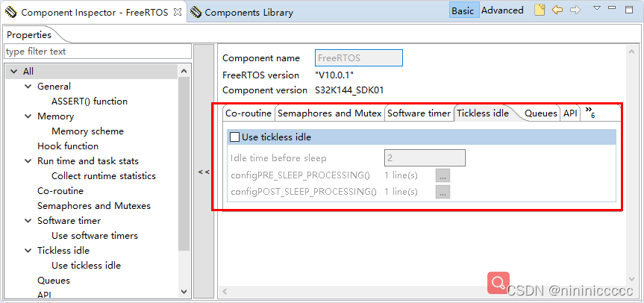Viewport: 644px width, 303px height.
Task: Collapse the Memory tree node
Action: (x=28, y=116)
